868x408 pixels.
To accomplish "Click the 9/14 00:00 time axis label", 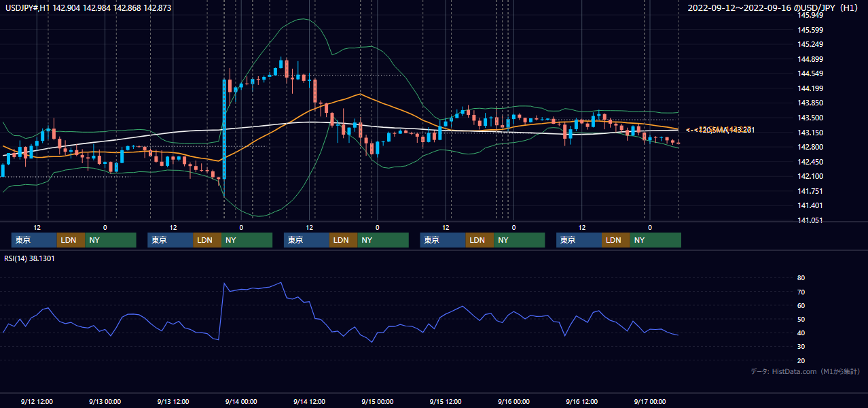I will [241, 401].
